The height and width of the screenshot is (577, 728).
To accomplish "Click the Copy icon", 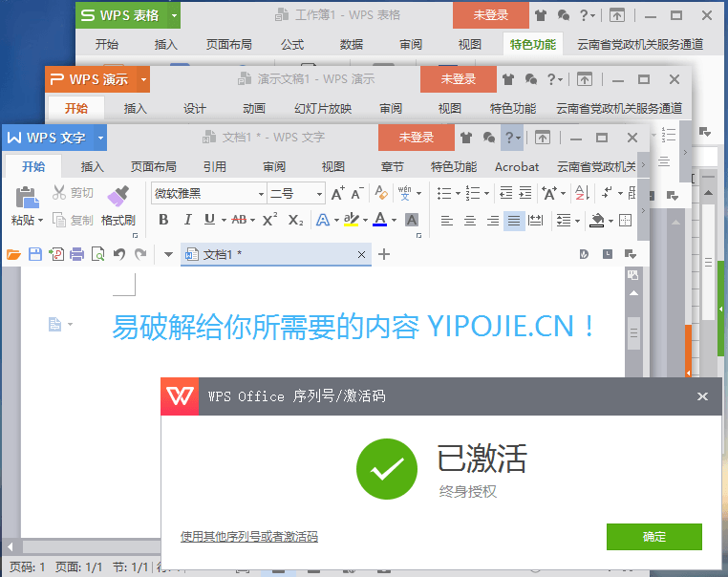I will [59, 220].
